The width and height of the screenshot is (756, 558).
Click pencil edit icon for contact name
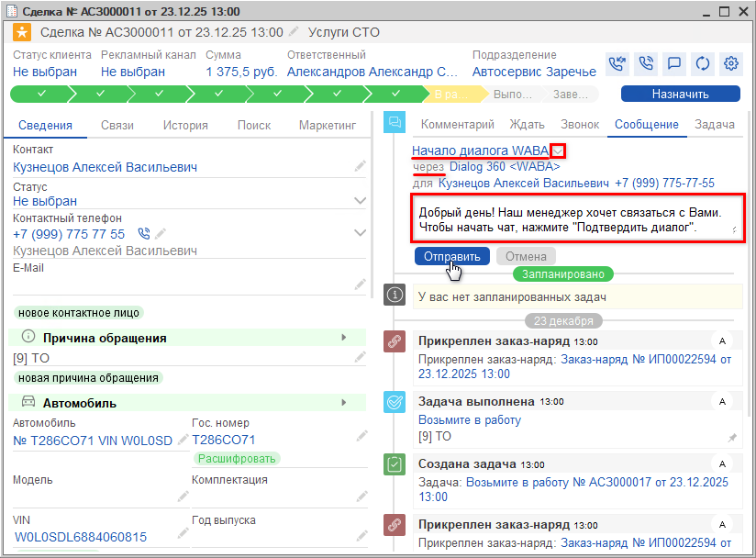pos(361,166)
